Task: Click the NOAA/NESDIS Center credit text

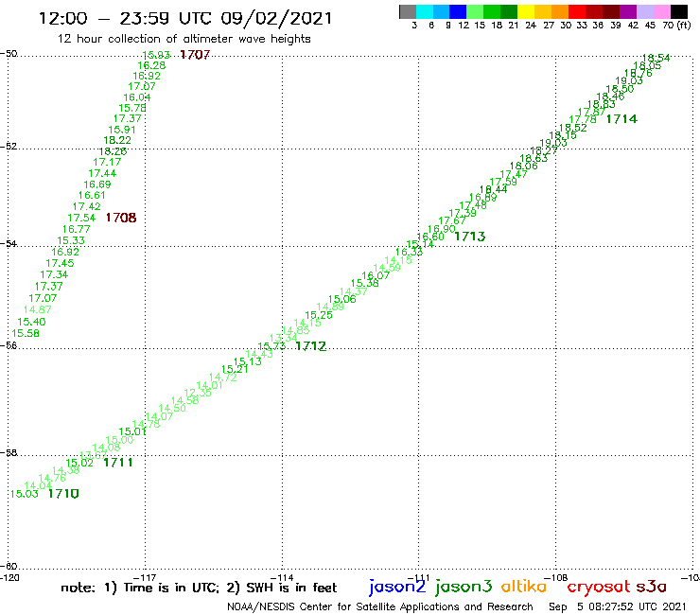Action: click(x=380, y=607)
